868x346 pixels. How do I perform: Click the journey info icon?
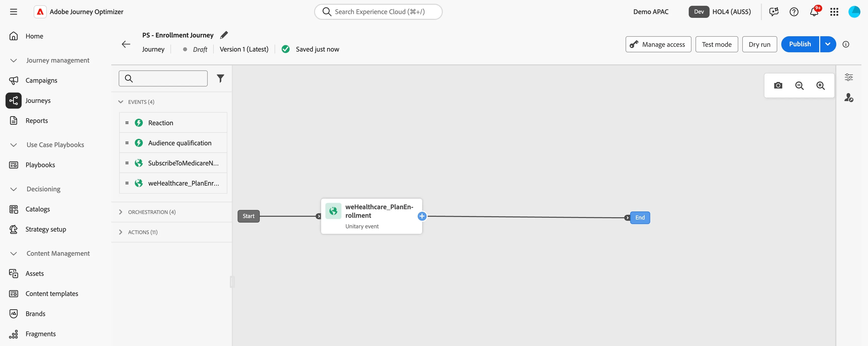coord(845,44)
